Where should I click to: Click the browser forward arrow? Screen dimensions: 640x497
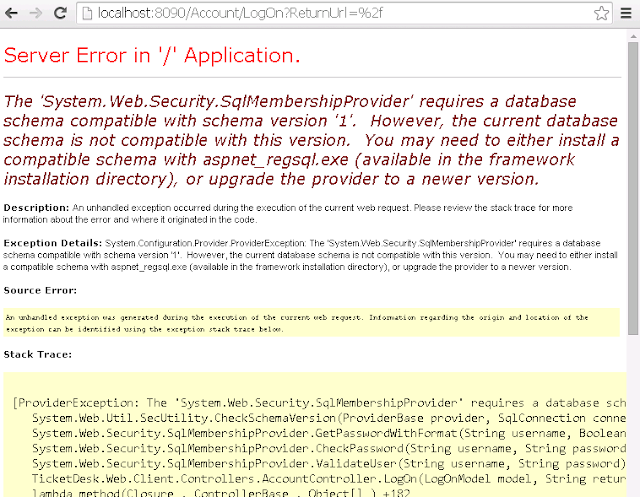click(36, 13)
